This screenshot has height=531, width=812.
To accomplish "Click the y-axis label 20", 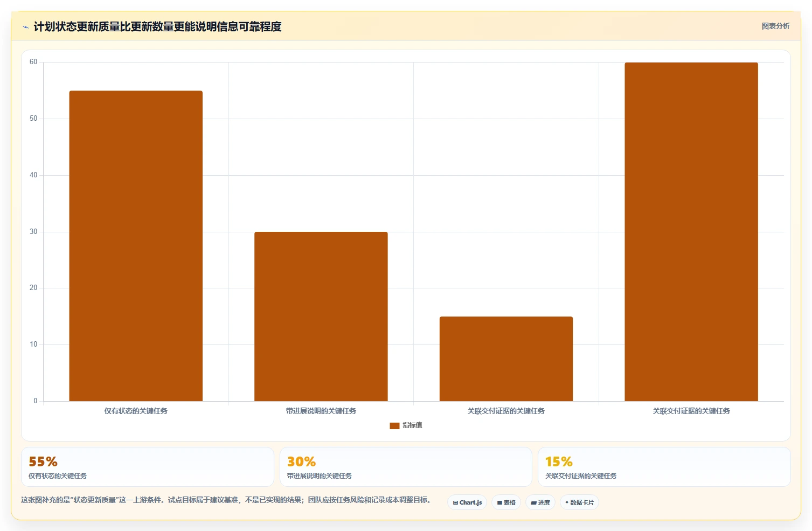I will pos(33,288).
